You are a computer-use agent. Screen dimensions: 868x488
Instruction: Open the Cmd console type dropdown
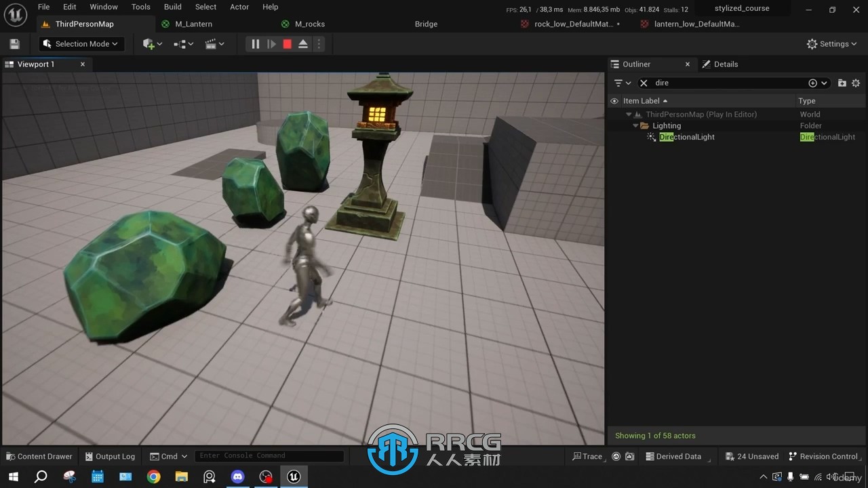[x=168, y=456]
